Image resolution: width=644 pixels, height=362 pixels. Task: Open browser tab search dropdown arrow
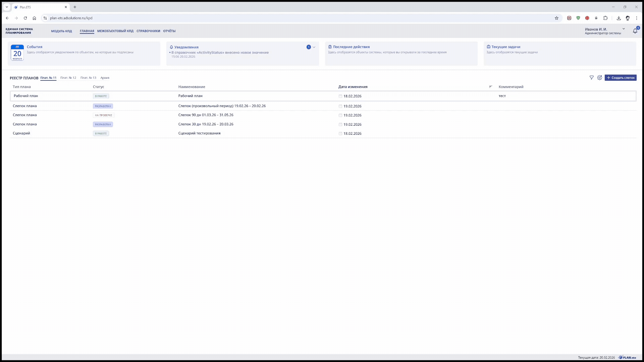tap(7, 7)
